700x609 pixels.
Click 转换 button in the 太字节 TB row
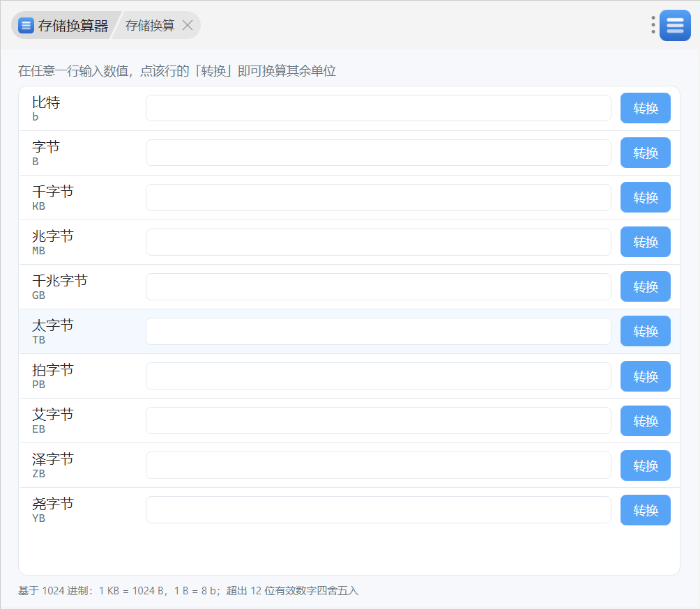point(645,331)
